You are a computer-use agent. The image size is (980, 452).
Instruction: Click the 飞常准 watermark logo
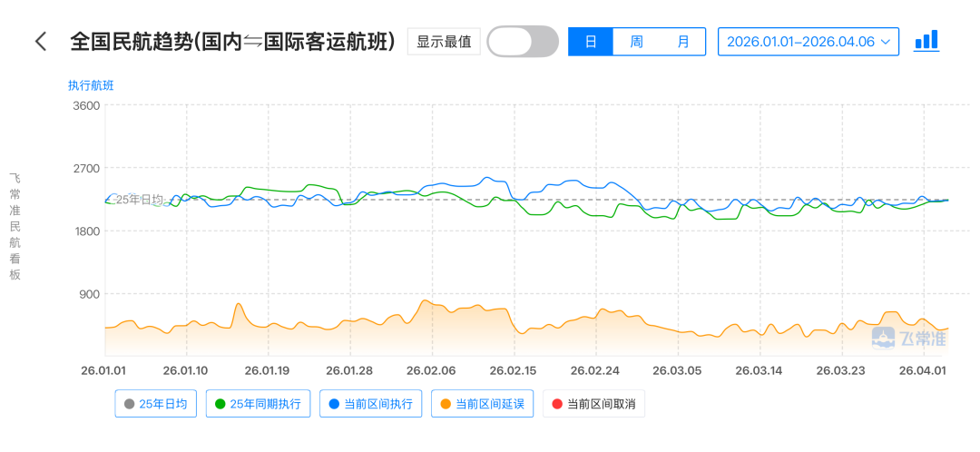pyautogui.click(x=908, y=339)
